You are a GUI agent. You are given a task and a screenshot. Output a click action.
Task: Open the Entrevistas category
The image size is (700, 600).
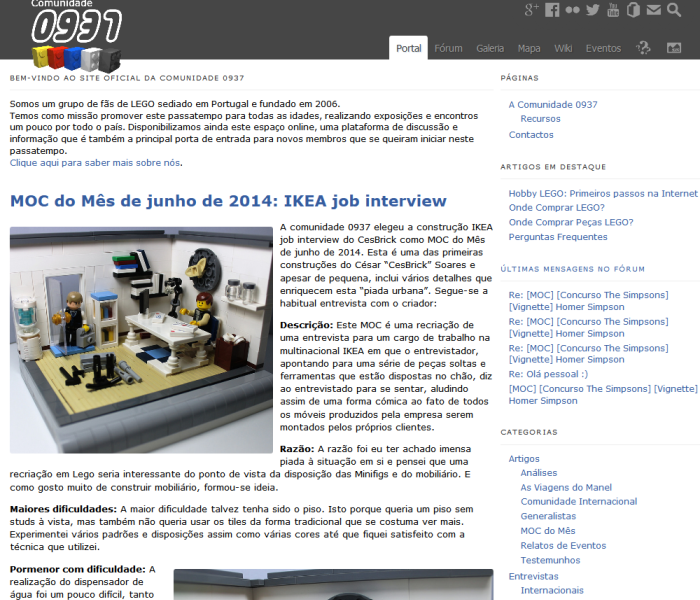(x=533, y=576)
